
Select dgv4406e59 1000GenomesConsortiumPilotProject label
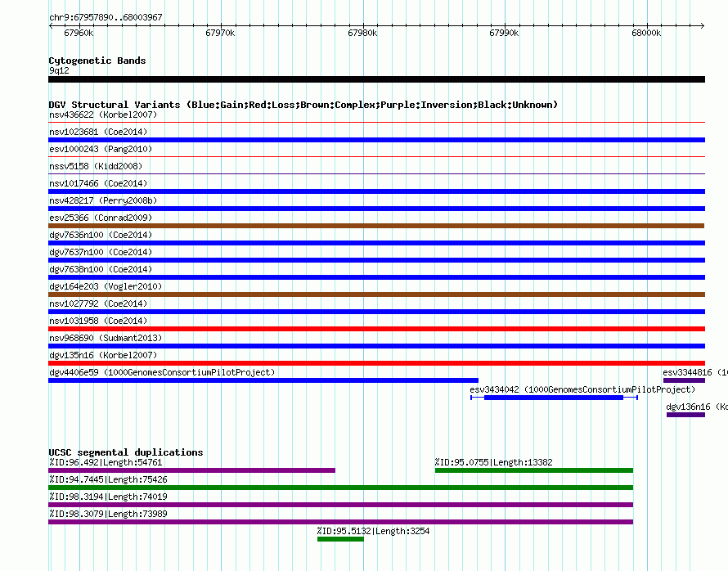pos(162,372)
